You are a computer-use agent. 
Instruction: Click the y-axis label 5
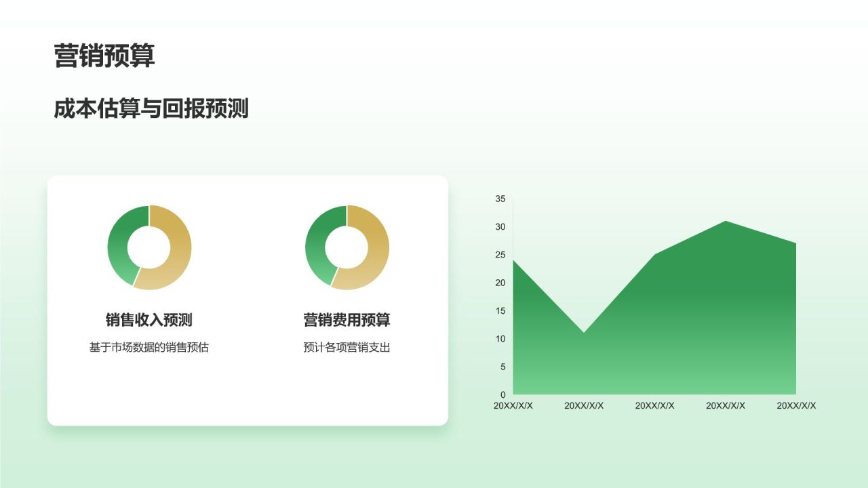pos(503,367)
